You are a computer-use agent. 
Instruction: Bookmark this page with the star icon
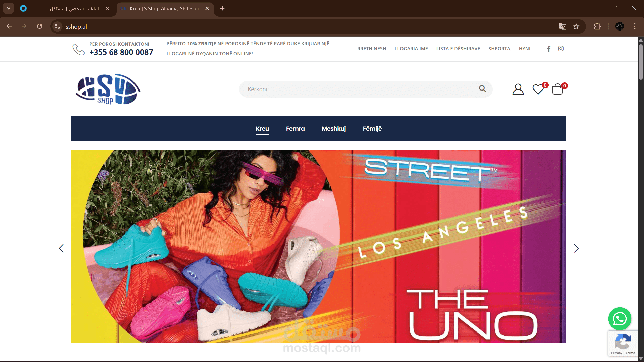coord(576,27)
